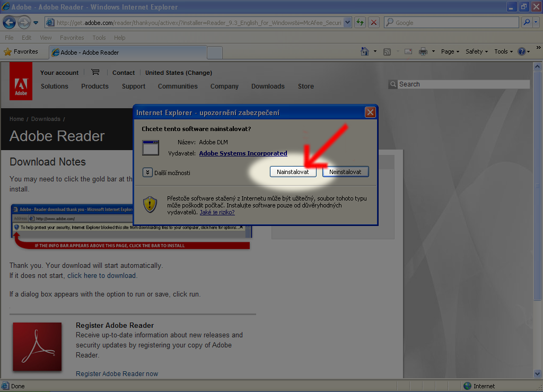Click Register Adobe Reader now link
Image resolution: width=543 pixels, height=392 pixels.
[117, 374]
